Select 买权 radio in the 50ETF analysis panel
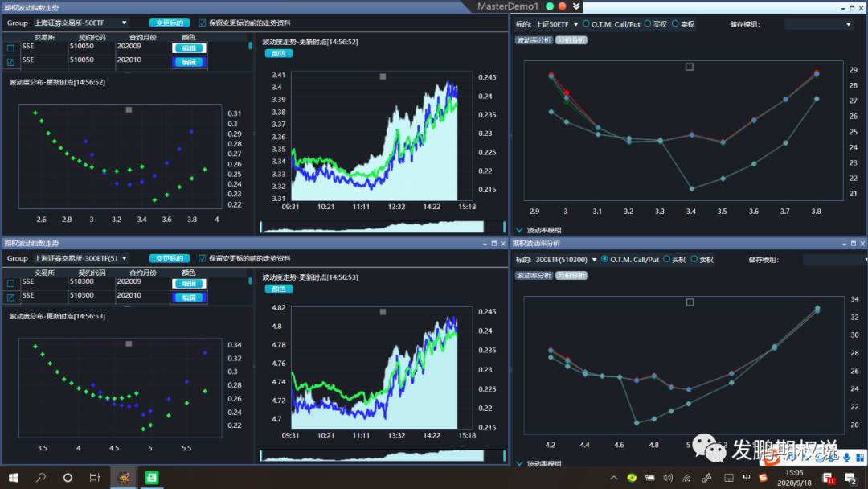 pos(648,24)
